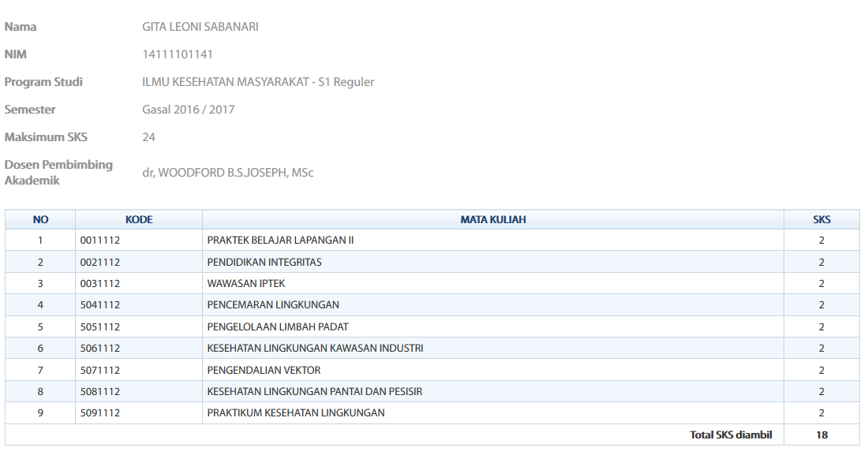Select course code 5051112
This screenshot has width=868, height=455.
click(100, 326)
